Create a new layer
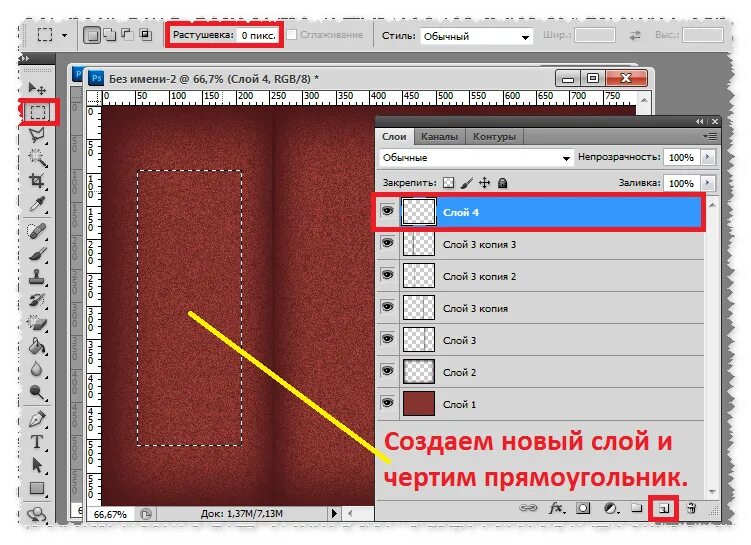Image resolution: width=751 pixels, height=545 pixels. (663, 509)
